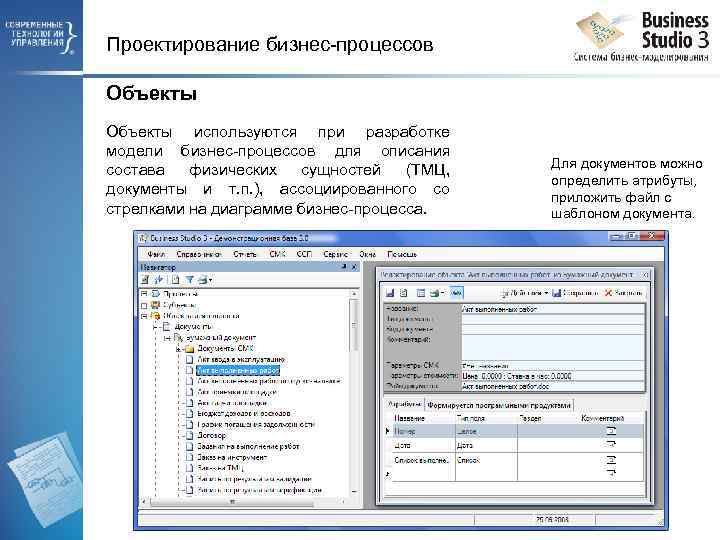The image size is (720, 540).
Task: Select the Номер row in the attributes table
Action: pyautogui.click(x=518, y=431)
